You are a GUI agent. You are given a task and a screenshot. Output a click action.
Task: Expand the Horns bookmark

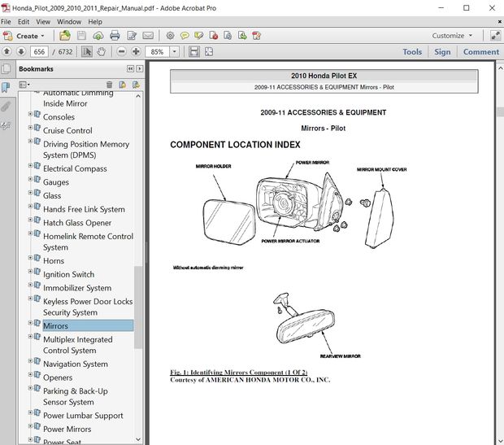pyautogui.click(x=30, y=258)
